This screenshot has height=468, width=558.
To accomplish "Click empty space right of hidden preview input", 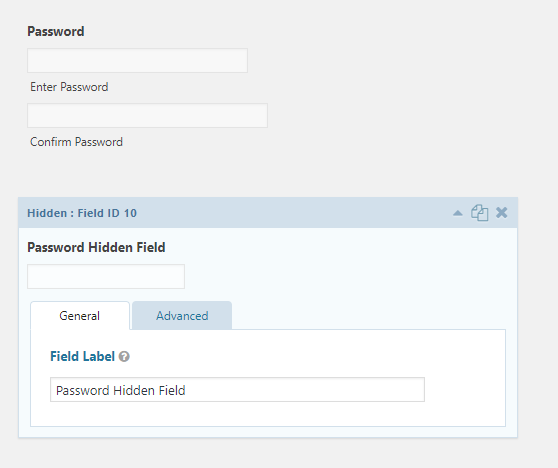I will click(x=338, y=277).
